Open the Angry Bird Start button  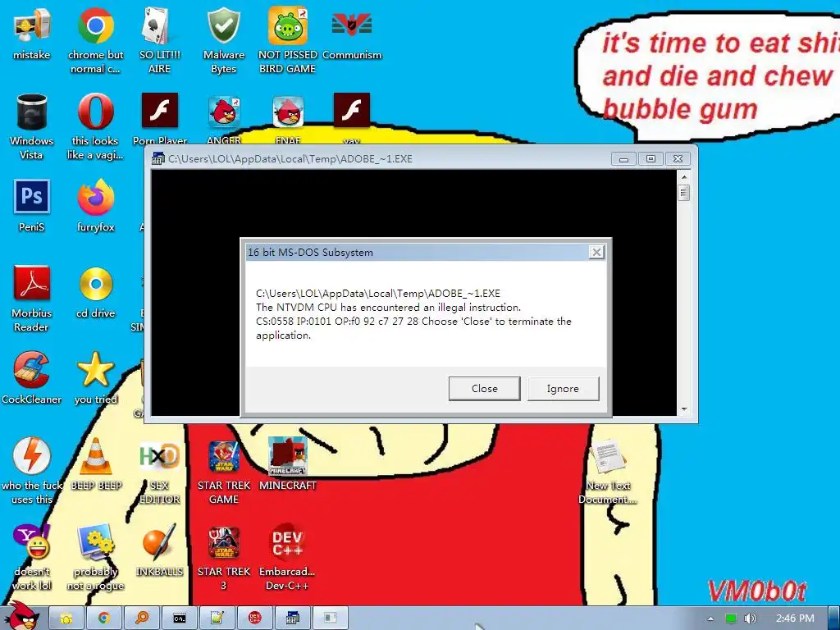tap(21, 616)
